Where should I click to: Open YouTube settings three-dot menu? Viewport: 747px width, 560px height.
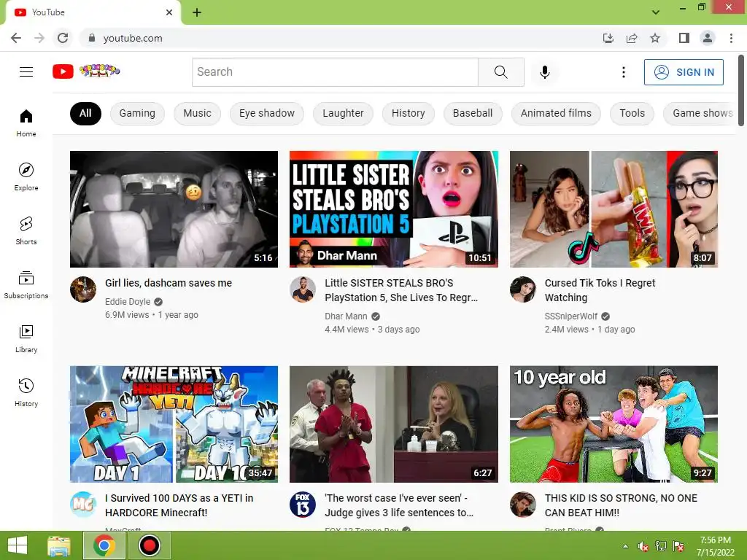623,72
